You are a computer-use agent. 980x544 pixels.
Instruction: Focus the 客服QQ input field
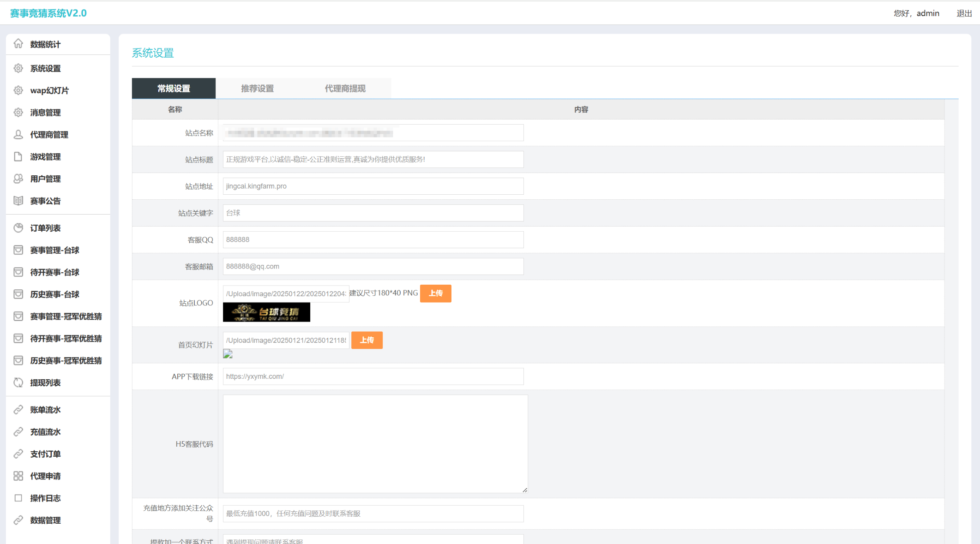pyautogui.click(x=373, y=239)
